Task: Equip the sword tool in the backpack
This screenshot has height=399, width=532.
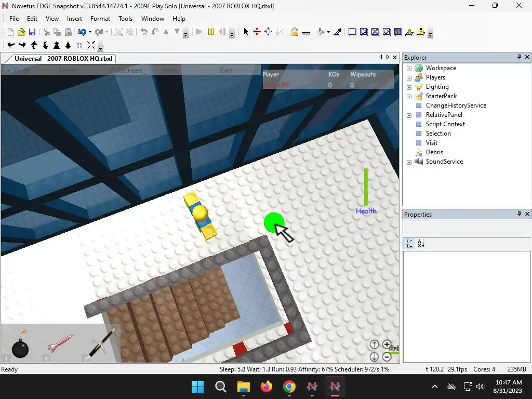Action: (x=101, y=343)
